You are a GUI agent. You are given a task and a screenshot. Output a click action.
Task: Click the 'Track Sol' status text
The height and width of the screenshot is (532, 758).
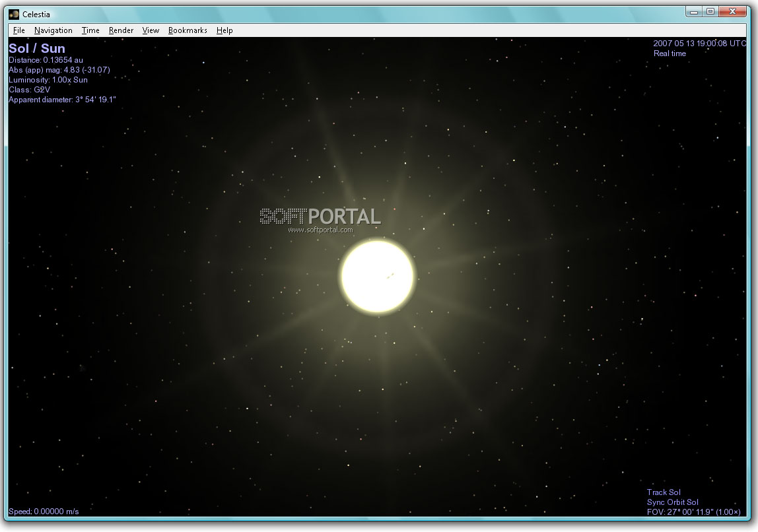[x=664, y=492]
